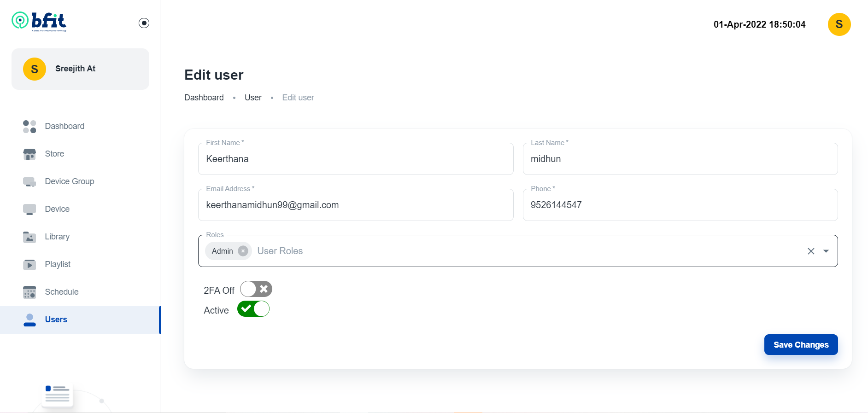The image size is (868, 413).
Task: Open the top-right account avatar
Action: (839, 24)
